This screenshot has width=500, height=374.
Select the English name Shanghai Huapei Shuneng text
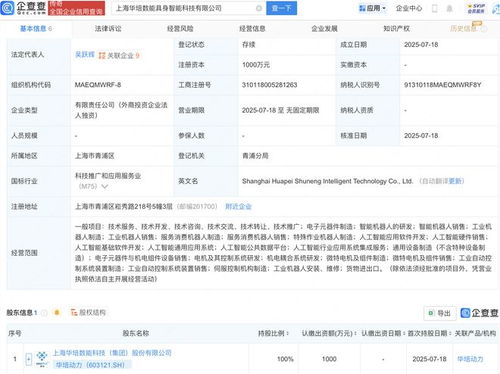pos(327,181)
